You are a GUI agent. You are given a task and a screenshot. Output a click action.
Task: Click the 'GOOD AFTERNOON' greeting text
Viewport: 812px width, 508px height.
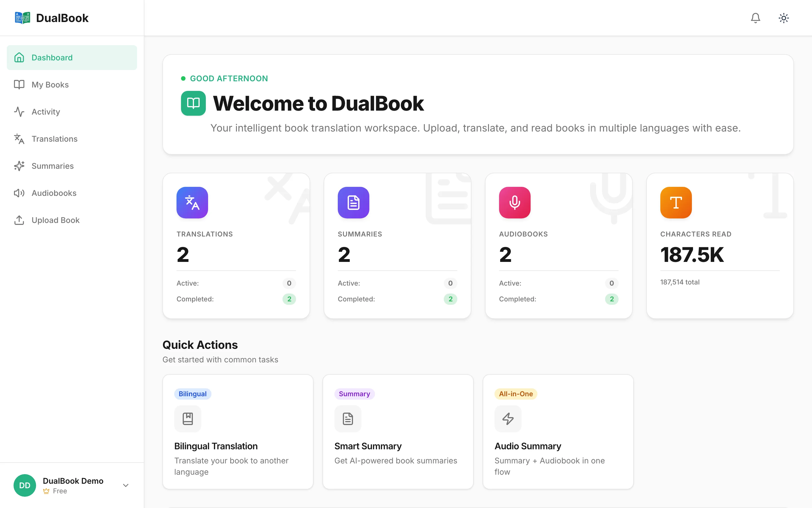(x=229, y=79)
